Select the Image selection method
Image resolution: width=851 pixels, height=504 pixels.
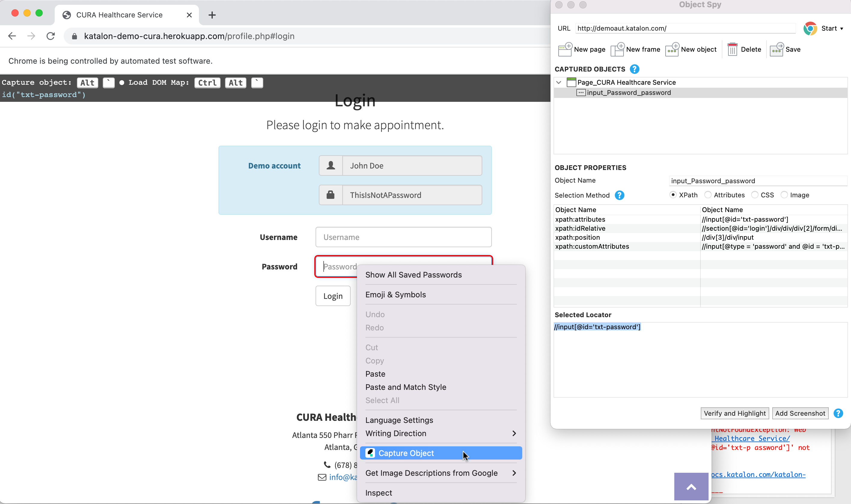coord(784,195)
